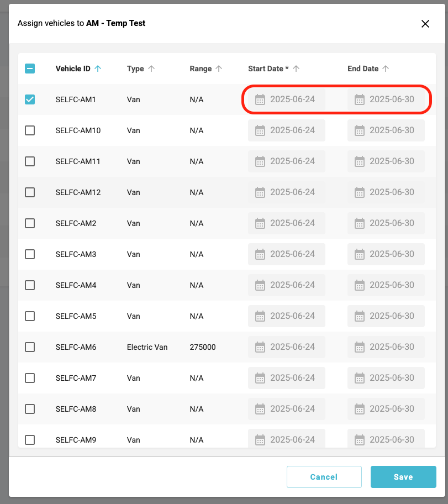
Task: Click calendar icon in SELFC-AM1 End Date
Action: point(360,99)
